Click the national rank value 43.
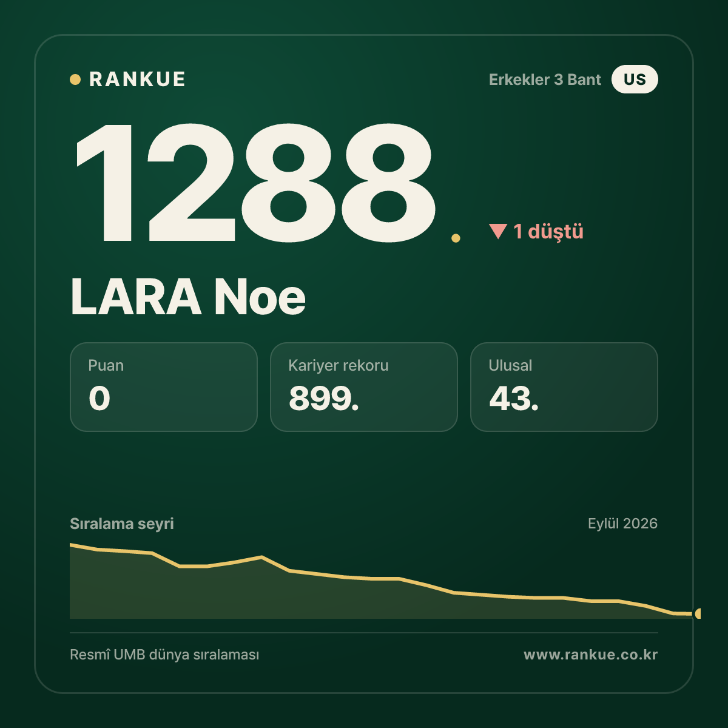 click(x=514, y=399)
